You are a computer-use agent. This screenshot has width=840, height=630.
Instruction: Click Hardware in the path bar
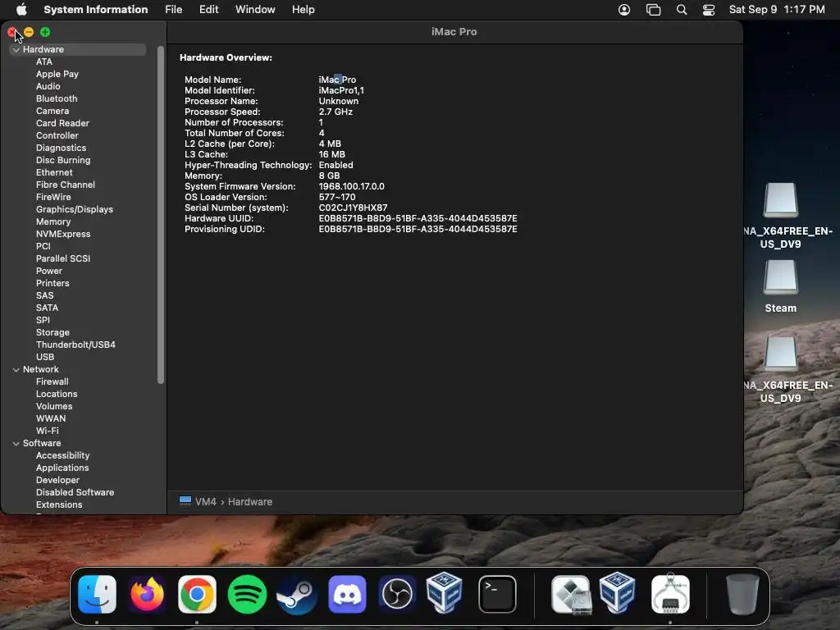[x=250, y=501]
